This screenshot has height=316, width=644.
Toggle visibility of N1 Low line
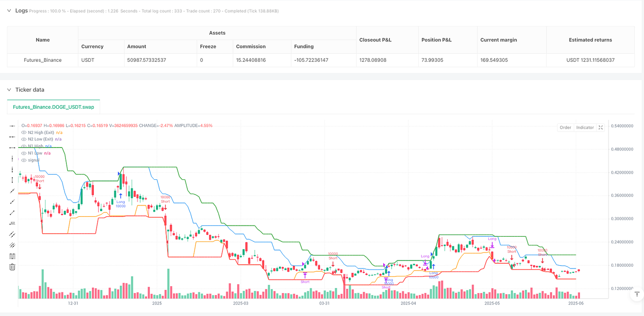click(24, 153)
